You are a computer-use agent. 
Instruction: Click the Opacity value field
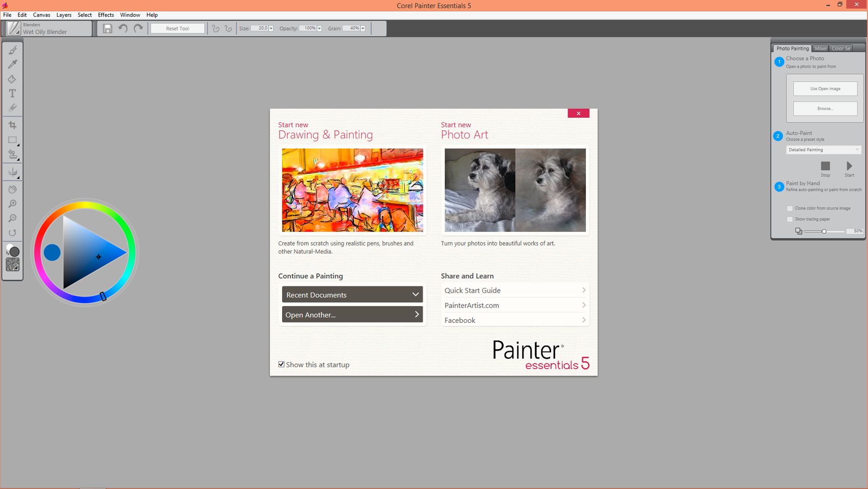(x=307, y=28)
